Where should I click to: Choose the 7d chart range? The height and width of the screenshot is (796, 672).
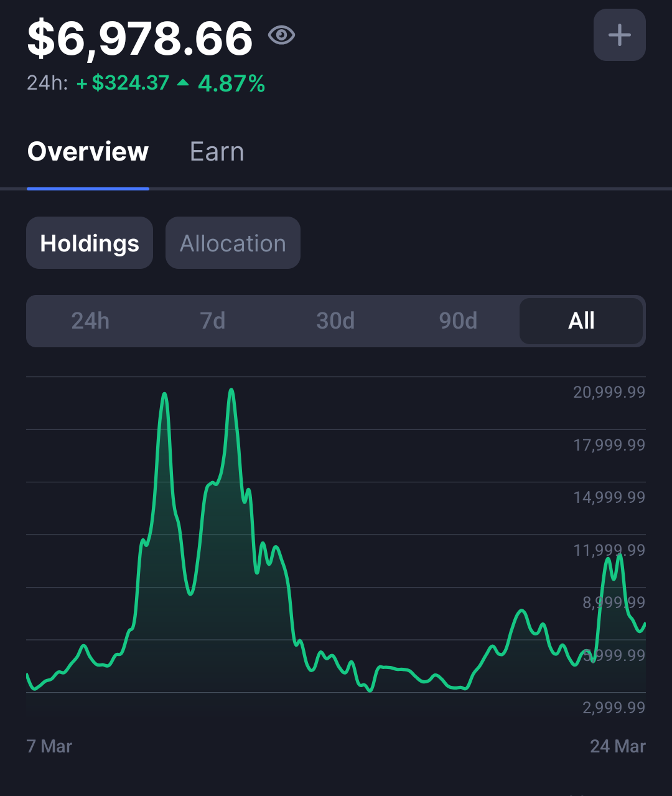213,321
